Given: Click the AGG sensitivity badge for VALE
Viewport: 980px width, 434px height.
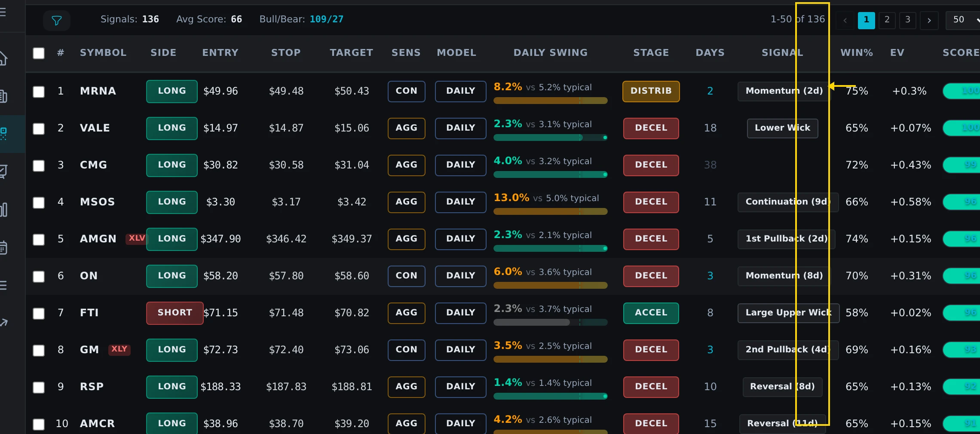Looking at the screenshot, I should tap(406, 128).
